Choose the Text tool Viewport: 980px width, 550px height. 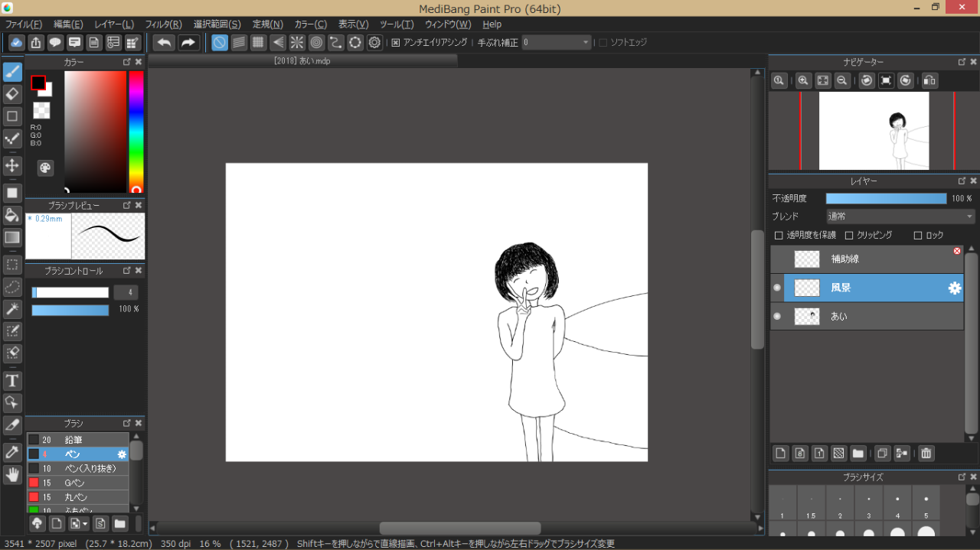[x=12, y=380]
